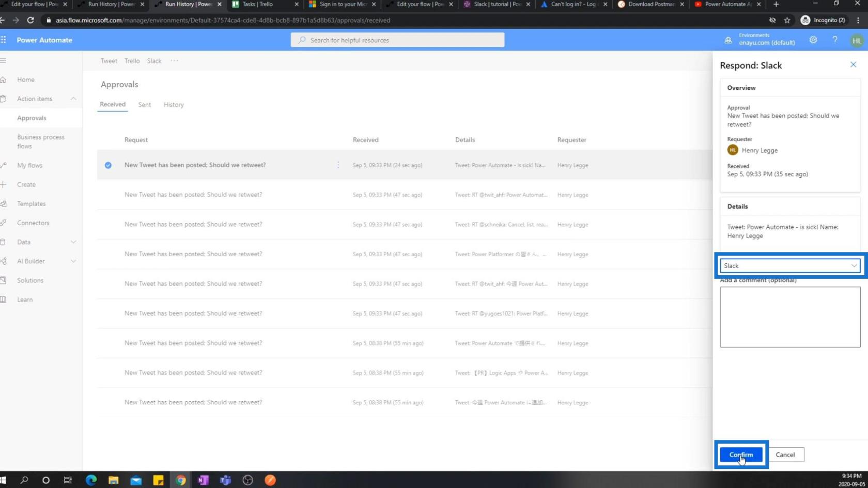
Task: Open Learn in the sidebar
Action: (25, 299)
